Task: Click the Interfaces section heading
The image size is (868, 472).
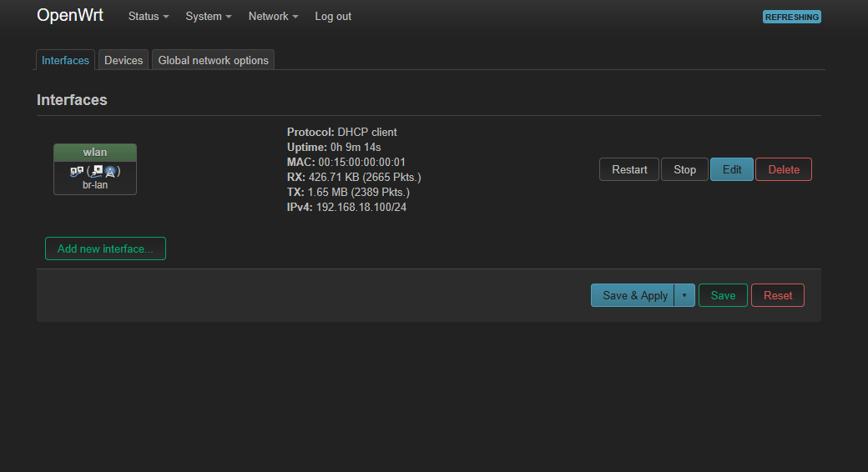Action: point(72,100)
